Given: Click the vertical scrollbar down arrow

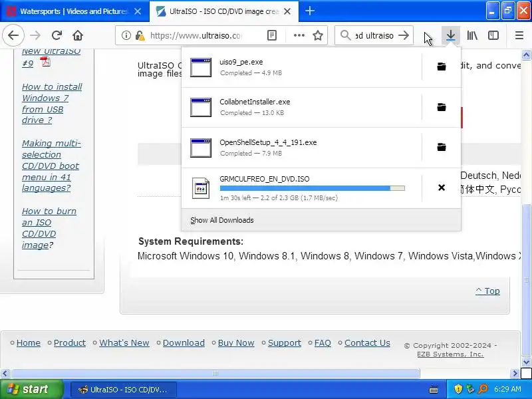Looking at the screenshot, I should coord(526,362).
